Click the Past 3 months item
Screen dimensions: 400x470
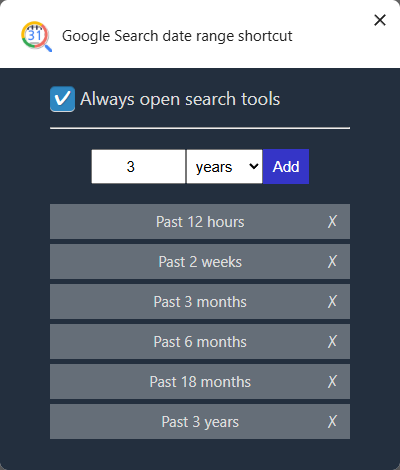tap(200, 301)
